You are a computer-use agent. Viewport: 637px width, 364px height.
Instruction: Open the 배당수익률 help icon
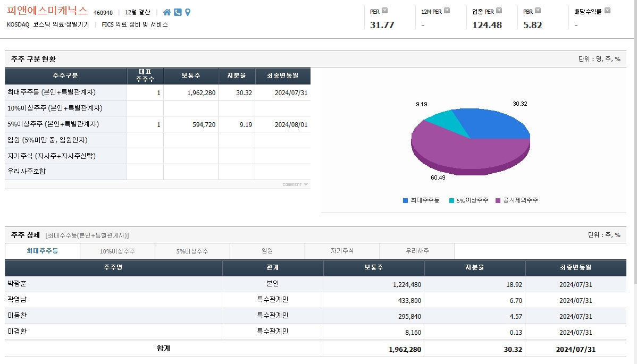pos(607,11)
